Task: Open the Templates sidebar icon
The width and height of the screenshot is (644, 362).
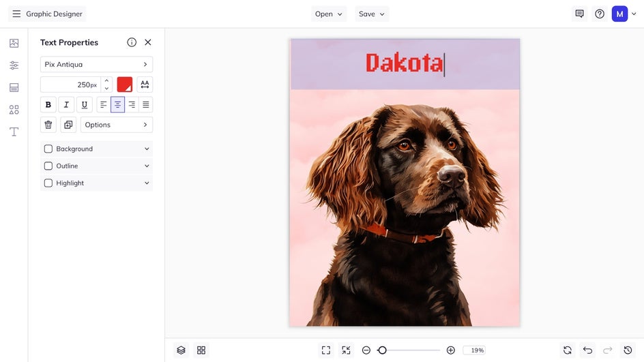Action: point(14,87)
